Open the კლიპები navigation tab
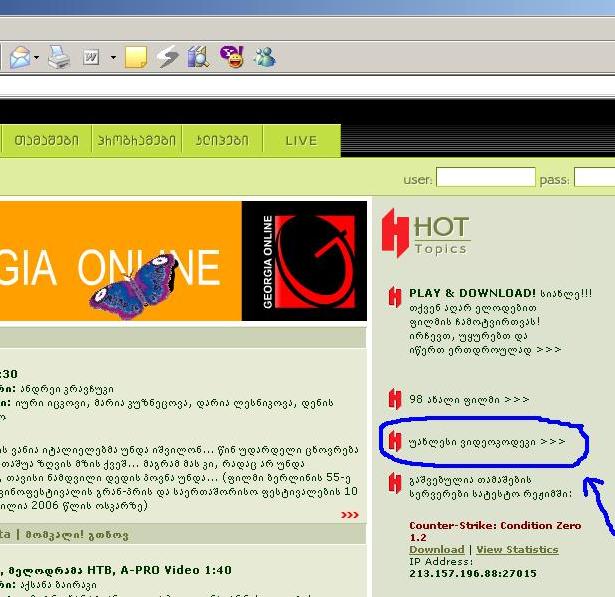 [x=222, y=140]
